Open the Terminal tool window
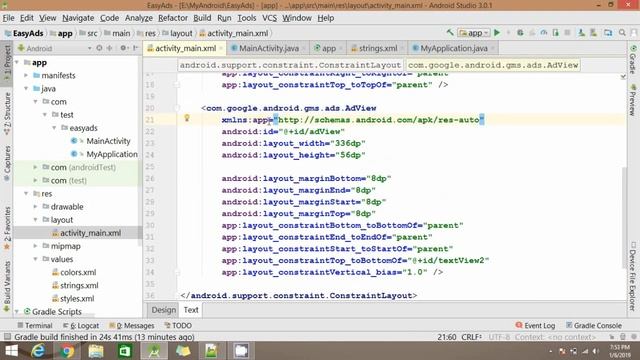The height and width of the screenshot is (360, 640). 35,326
